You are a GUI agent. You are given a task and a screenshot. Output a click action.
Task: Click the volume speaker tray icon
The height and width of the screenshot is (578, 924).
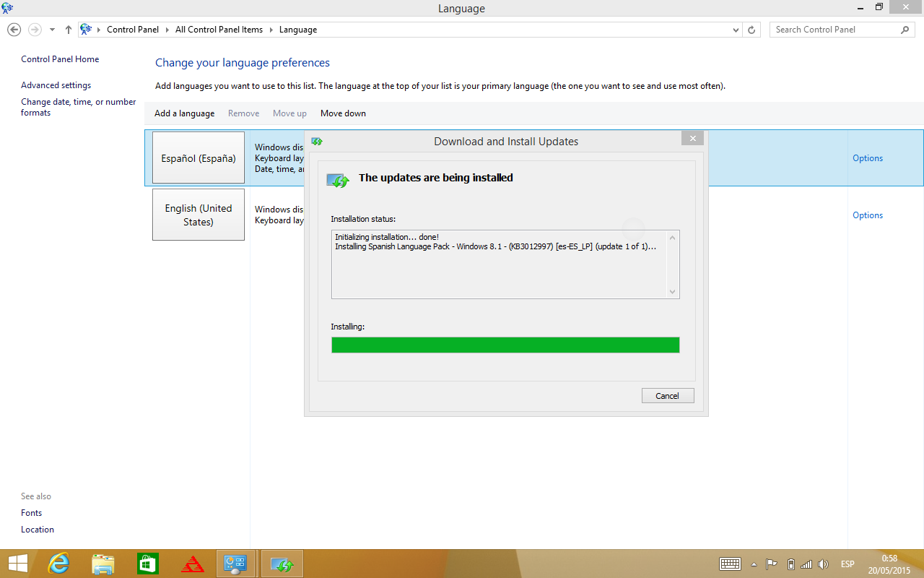[823, 564]
